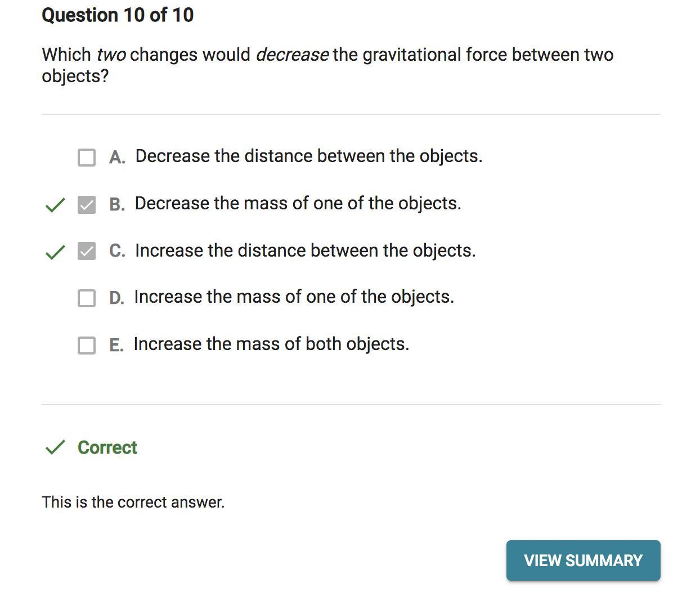Click the letter label E

[x=116, y=344]
